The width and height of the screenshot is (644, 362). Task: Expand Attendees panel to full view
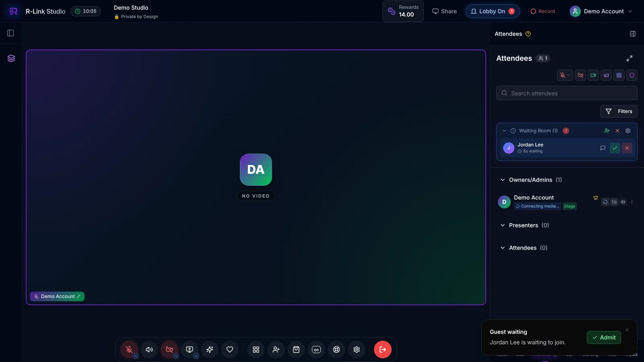click(x=630, y=58)
